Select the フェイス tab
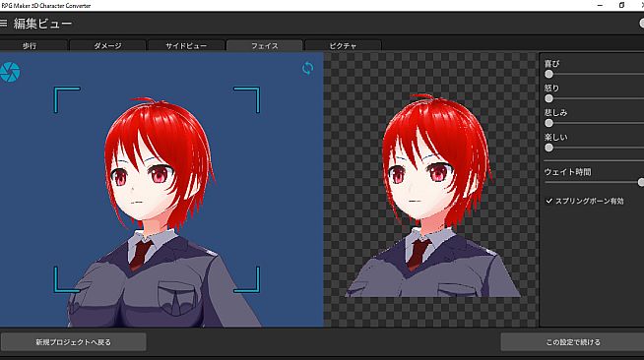 pos(265,45)
